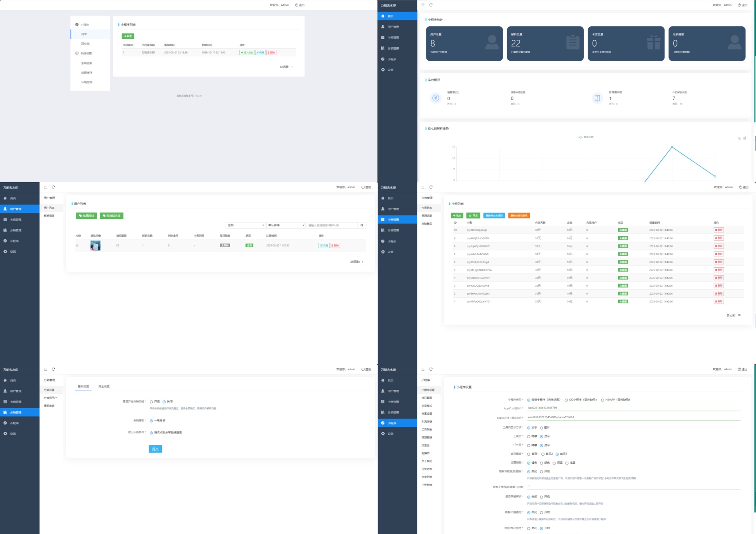Click the user avatar thumbnail for UID 8
Screen dimensions: 756x534
click(95, 246)
